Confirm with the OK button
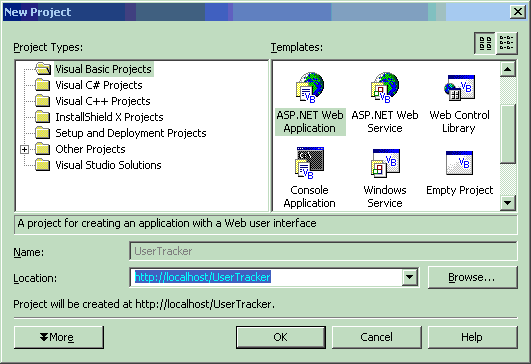 click(x=281, y=337)
